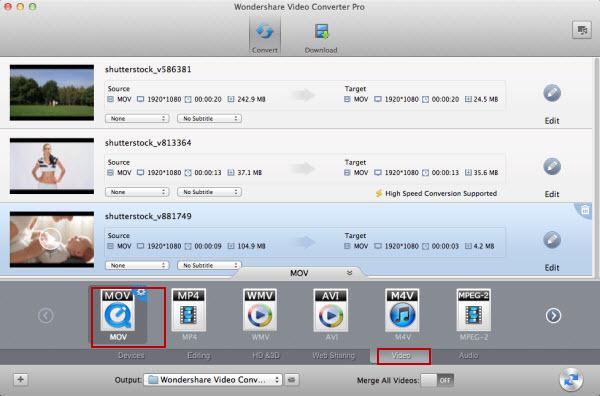Screen dimensions: 600x396
Task: Delete shutterstock_v881749 with the trash icon
Action: (x=585, y=210)
